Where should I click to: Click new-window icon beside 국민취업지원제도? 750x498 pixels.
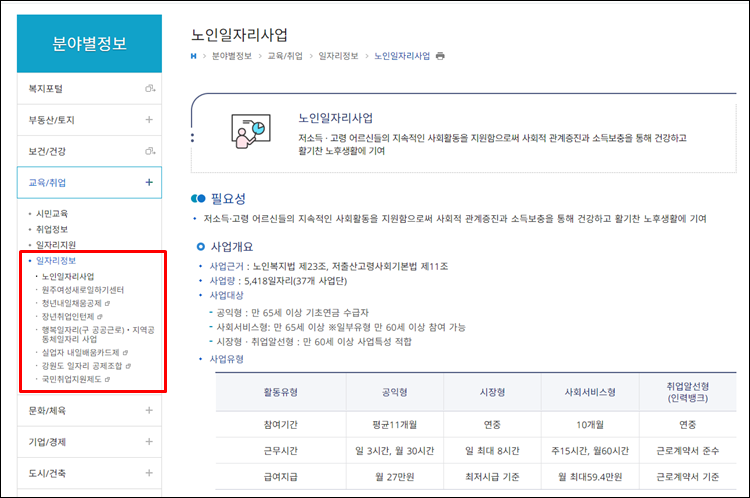(x=108, y=379)
